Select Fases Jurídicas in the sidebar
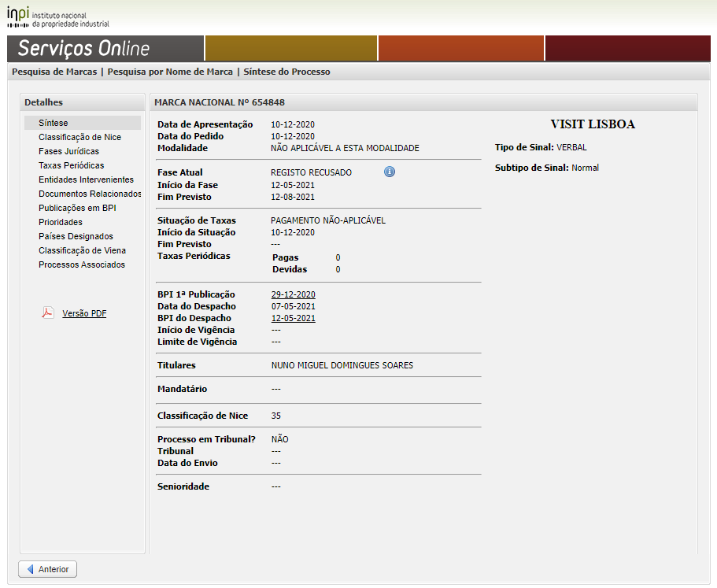Viewport: 717px width, 588px height. tap(68, 151)
